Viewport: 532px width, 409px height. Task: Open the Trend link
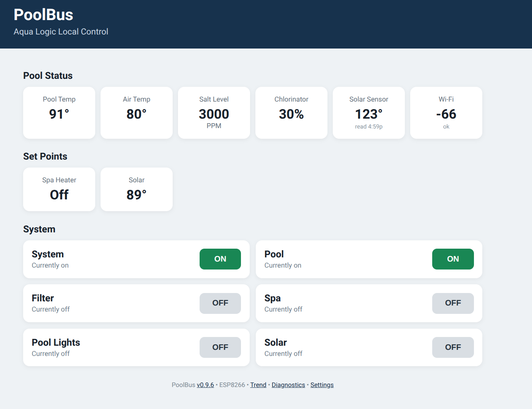pyautogui.click(x=258, y=385)
